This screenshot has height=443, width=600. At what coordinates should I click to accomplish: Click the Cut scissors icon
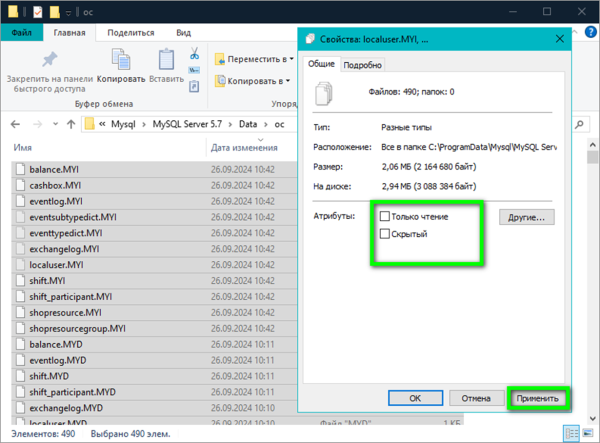pyautogui.click(x=195, y=53)
